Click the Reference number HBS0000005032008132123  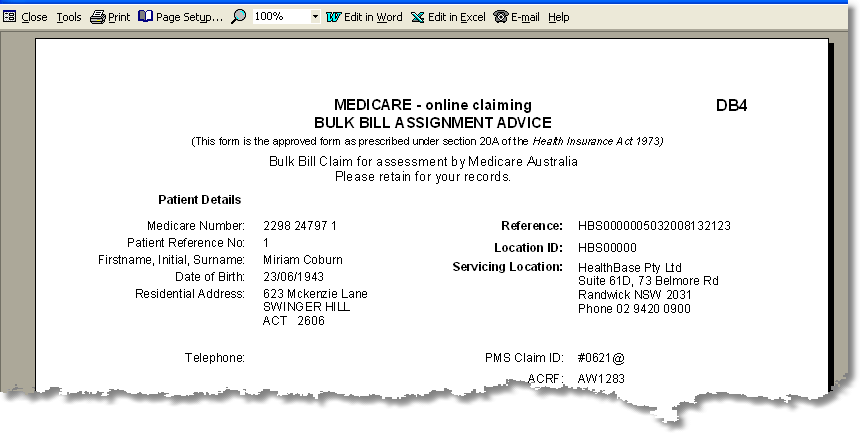pos(654,226)
